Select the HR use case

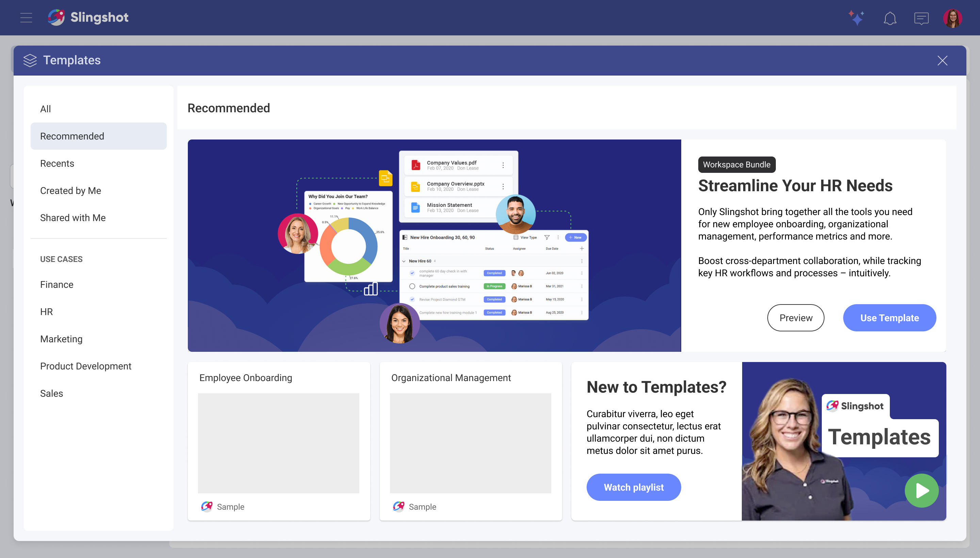click(x=98, y=312)
